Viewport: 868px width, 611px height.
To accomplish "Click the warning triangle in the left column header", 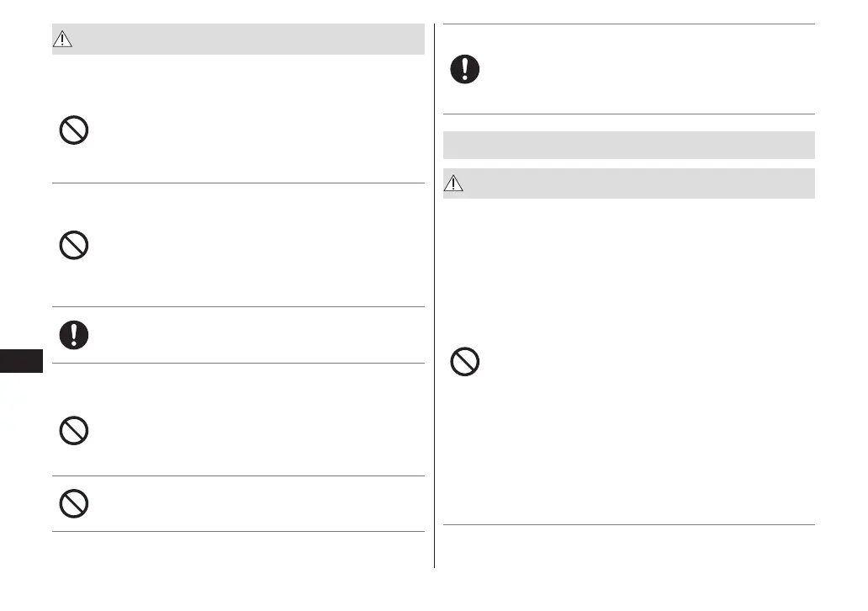I will point(64,40).
